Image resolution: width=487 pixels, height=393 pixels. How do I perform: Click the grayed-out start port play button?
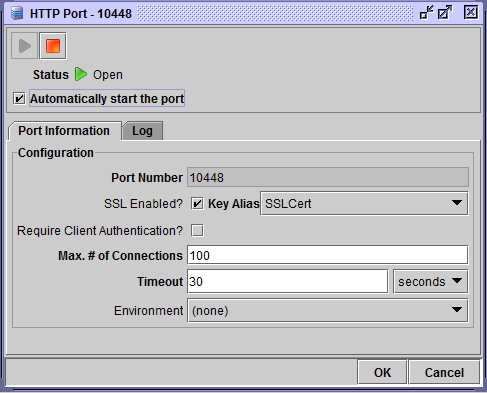click(x=24, y=46)
